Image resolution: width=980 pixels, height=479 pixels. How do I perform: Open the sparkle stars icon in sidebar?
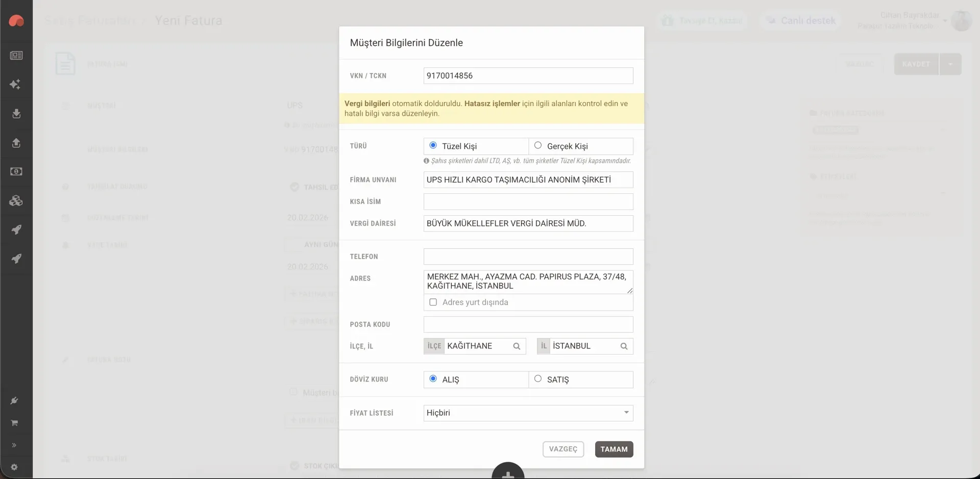coord(15,84)
